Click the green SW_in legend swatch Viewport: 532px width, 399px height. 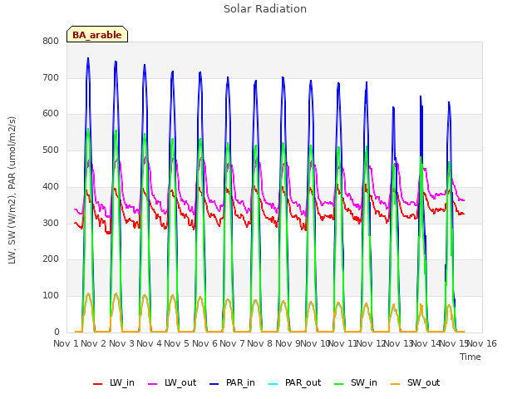(339, 384)
